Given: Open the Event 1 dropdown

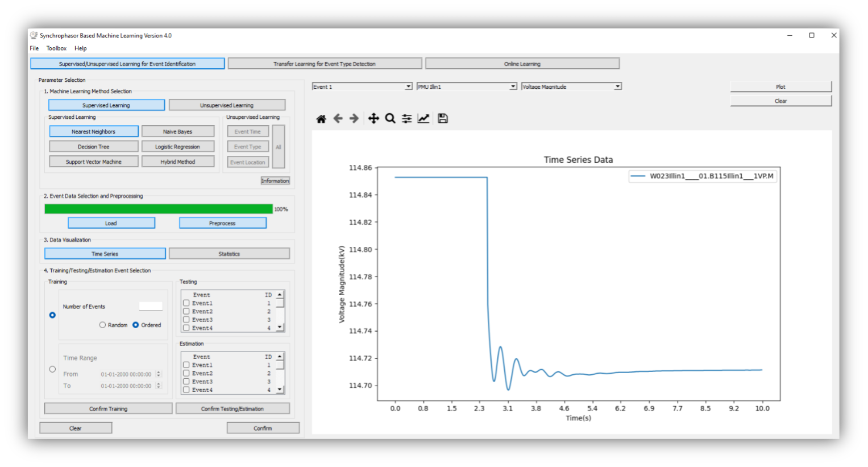Looking at the screenshot, I should click(362, 86).
